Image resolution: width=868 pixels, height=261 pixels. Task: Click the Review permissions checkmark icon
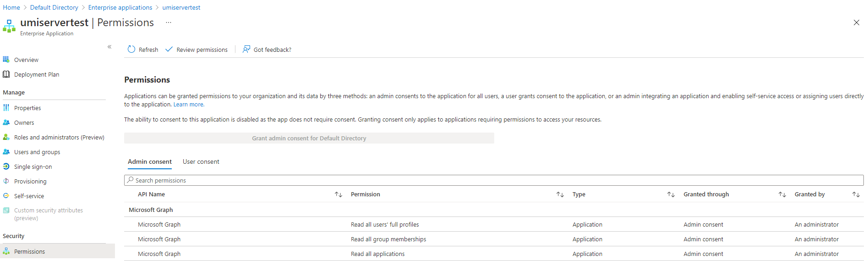point(169,50)
